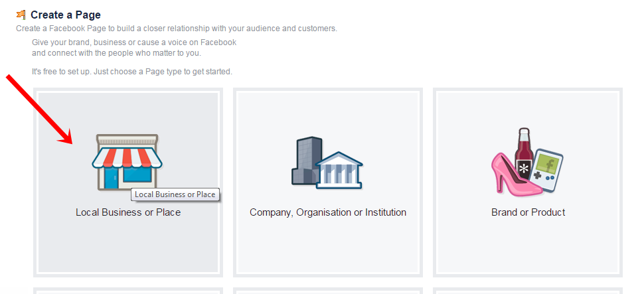Open the partially visible bottom-middle page type tile
The height and width of the screenshot is (294, 644).
(x=328, y=291)
